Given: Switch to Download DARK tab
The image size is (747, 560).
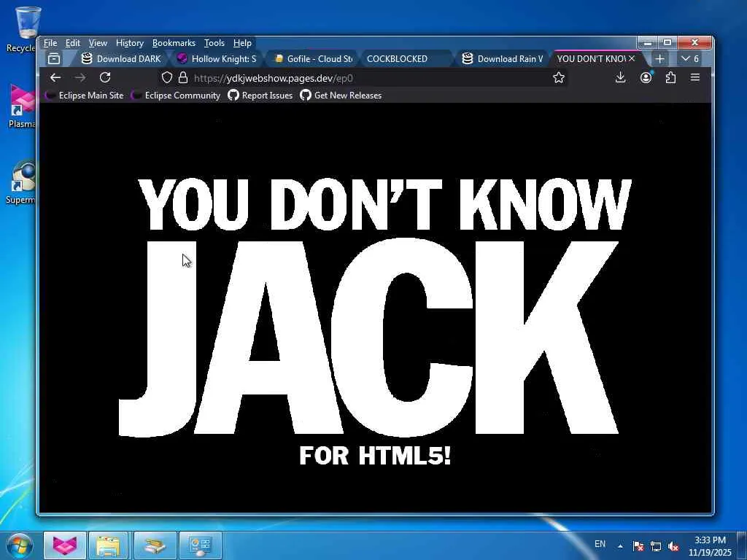Looking at the screenshot, I should pos(121,59).
